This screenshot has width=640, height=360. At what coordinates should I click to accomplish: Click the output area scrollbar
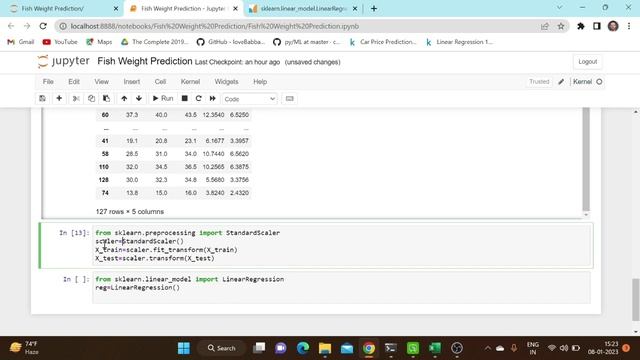[x=586, y=159]
